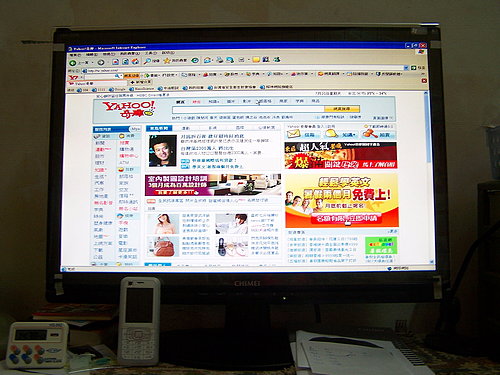Open the 編輯(E) Edit menu
This screenshot has height=375, width=500.
coord(92,54)
